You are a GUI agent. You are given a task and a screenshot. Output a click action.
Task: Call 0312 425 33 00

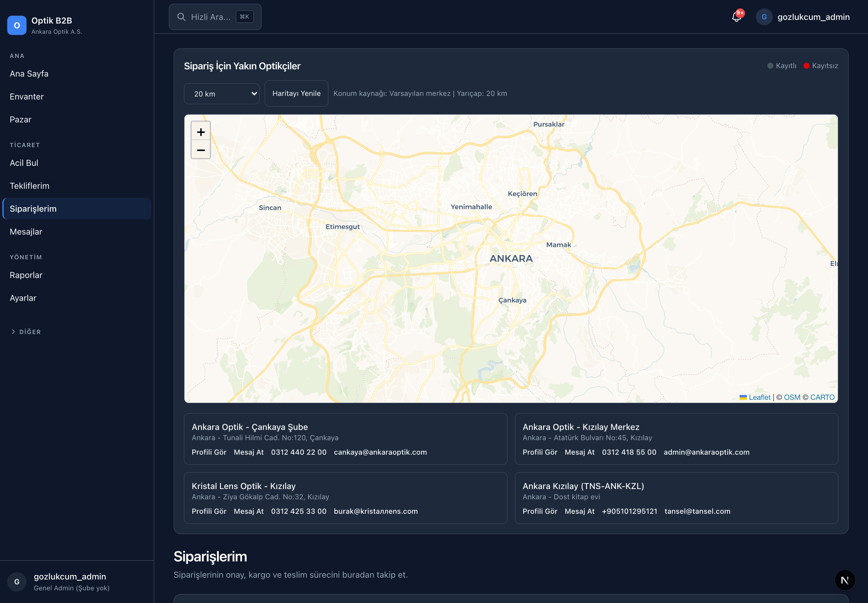point(298,511)
